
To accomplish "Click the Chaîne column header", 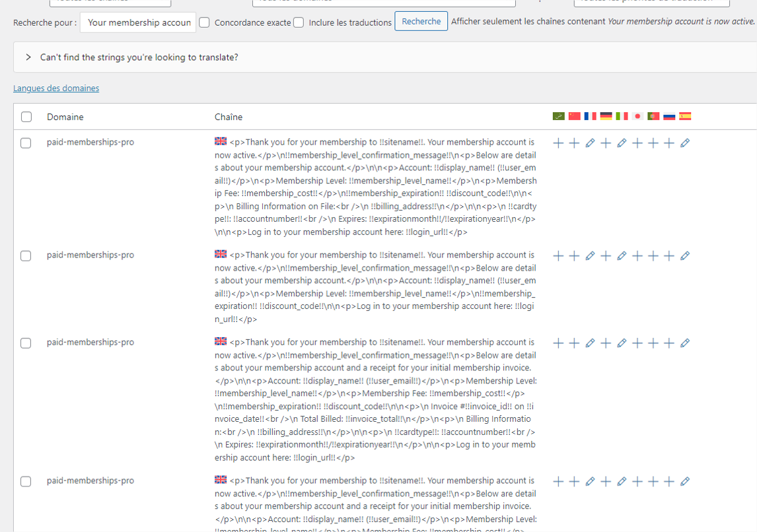I will coord(229,117).
